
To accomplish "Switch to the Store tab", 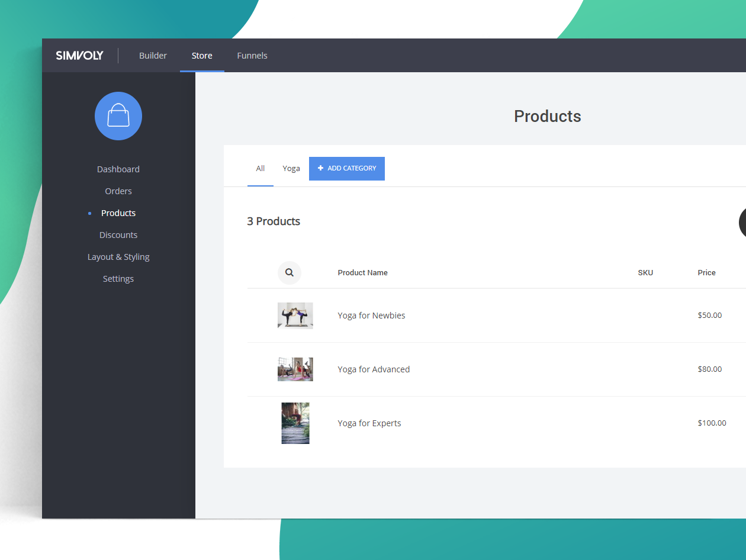I will tap(202, 56).
